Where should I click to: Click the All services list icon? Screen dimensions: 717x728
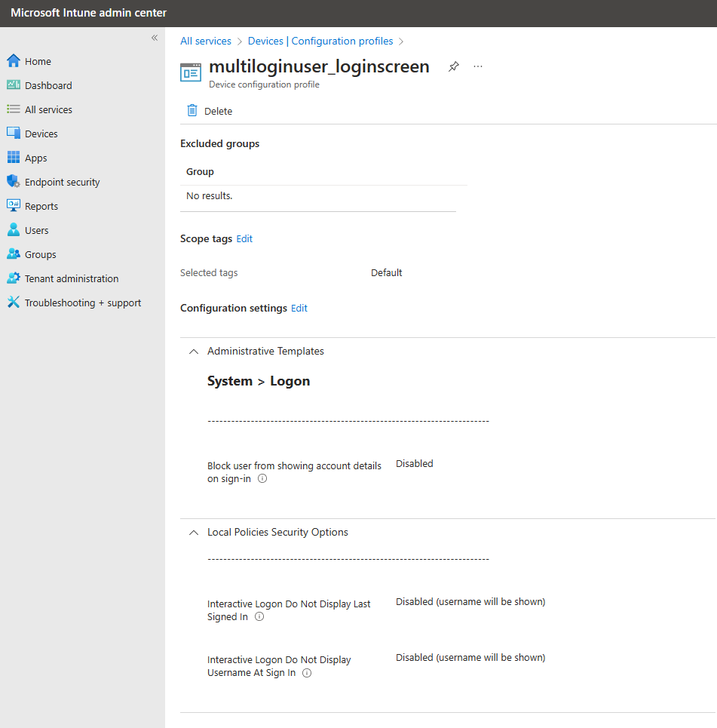(x=14, y=109)
